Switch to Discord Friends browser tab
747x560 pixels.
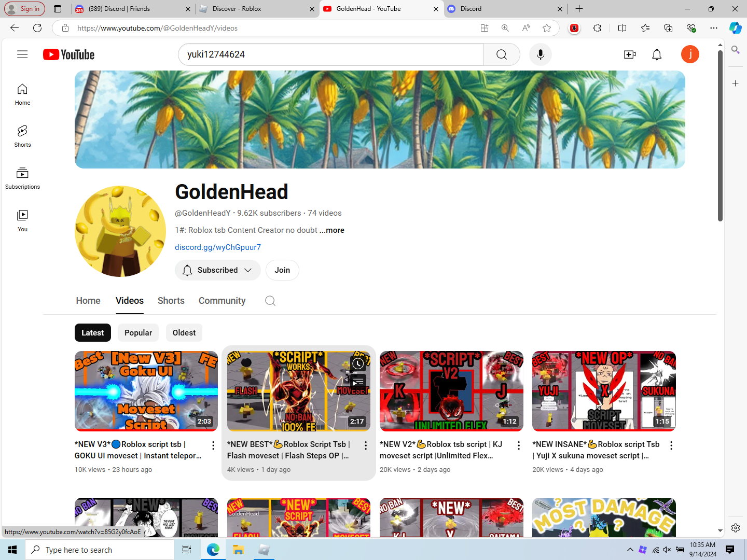(x=133, y=9)
